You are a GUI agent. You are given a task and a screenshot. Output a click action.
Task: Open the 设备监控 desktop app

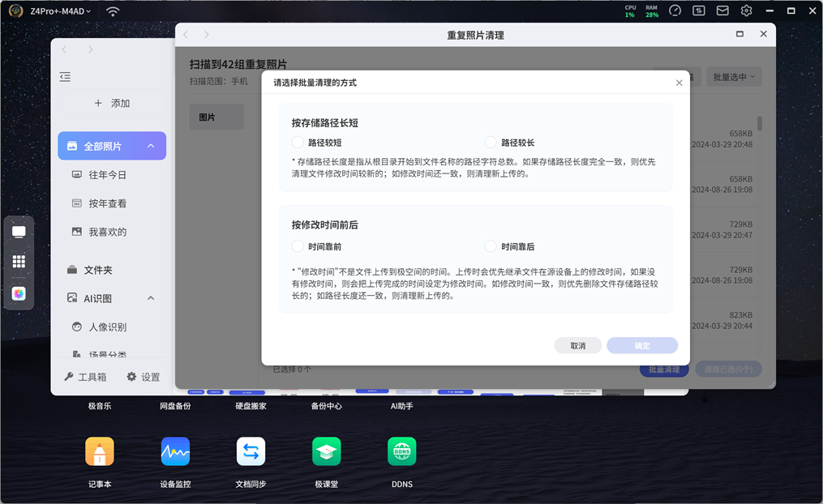click(x=175, y=451)
